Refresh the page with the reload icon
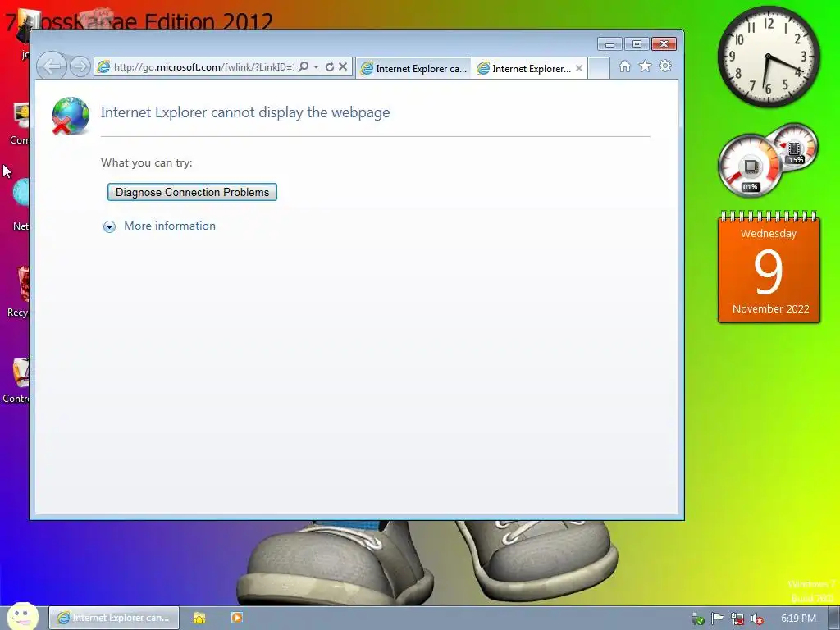Viewport: 840px width, 630px height. point(330,67)
